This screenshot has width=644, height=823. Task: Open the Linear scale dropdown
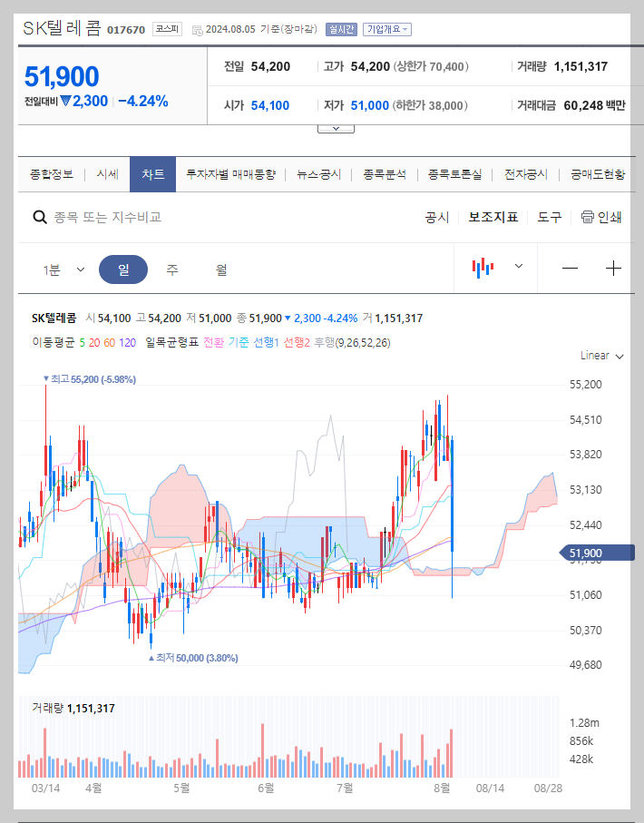(602, 356)
